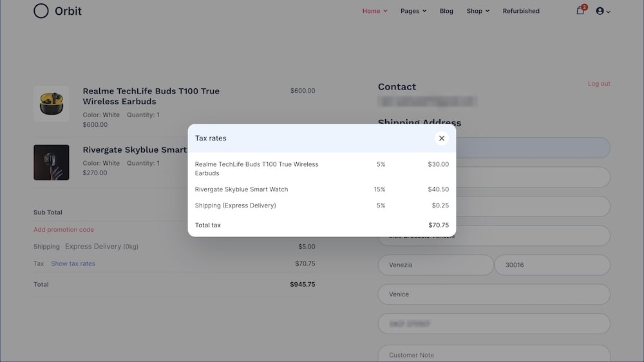Click the blurred phone number field
This screenshot has height=362, width=644.
pyautogui.click(x=494, y=324)
